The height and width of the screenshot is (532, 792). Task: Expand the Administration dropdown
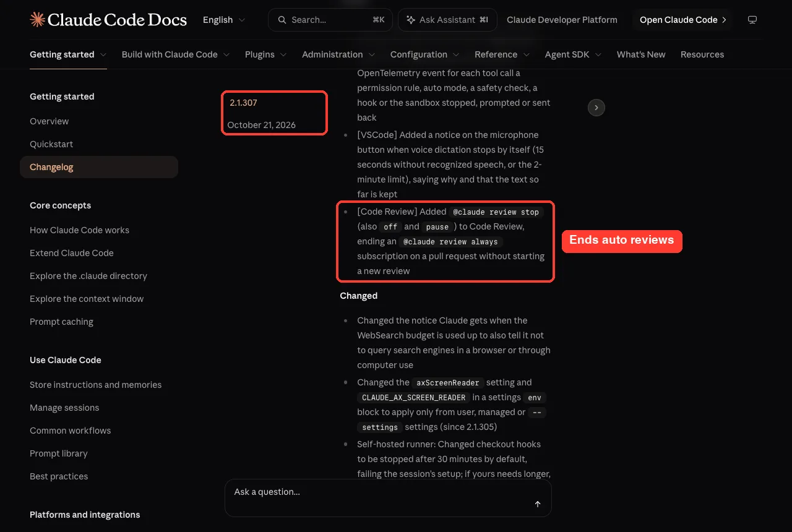pyautogui.click(x=338, y=54)
